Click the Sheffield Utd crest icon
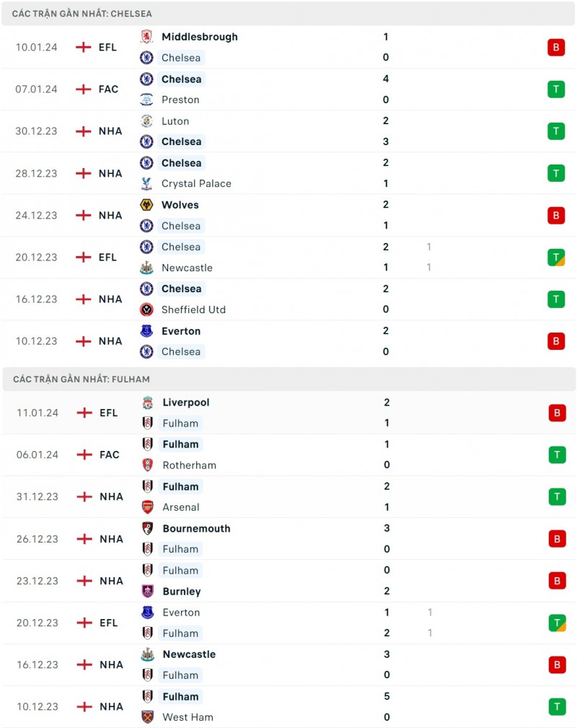Viewport: 577px width, 728px height. (146, 310)
